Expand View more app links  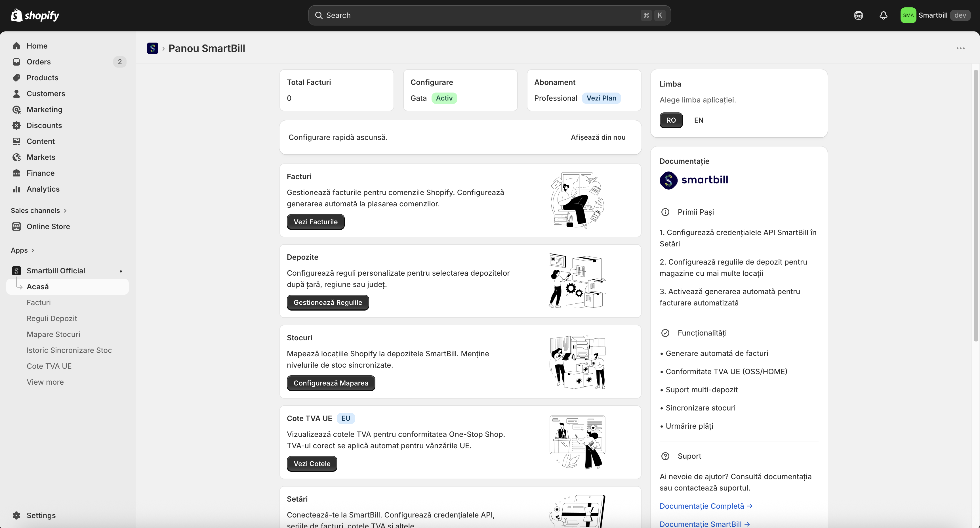tap(45, 382)
